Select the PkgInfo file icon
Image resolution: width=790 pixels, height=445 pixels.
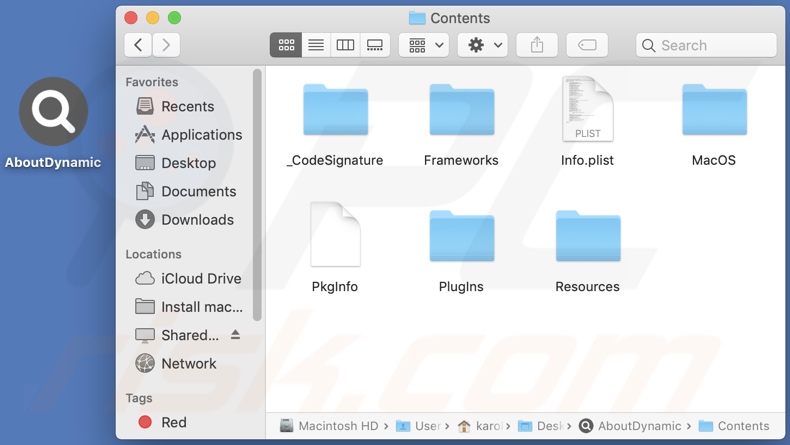335,234
